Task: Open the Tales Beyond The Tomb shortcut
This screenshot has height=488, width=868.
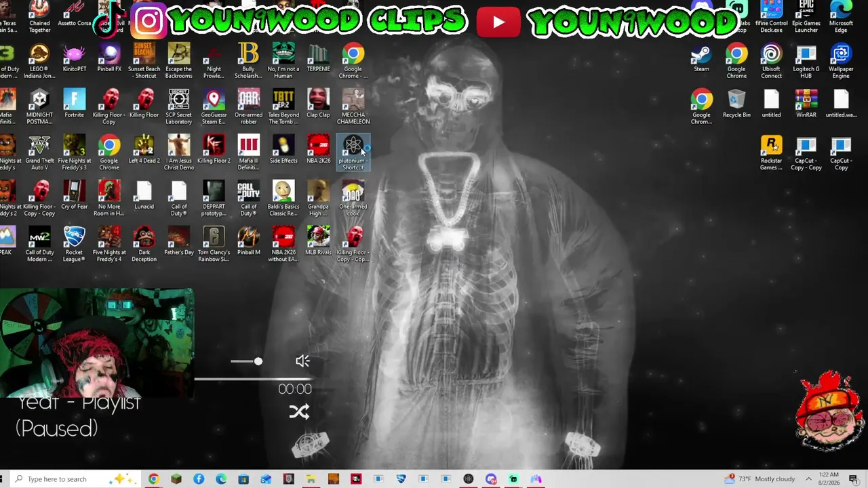Action: point(283,107)
